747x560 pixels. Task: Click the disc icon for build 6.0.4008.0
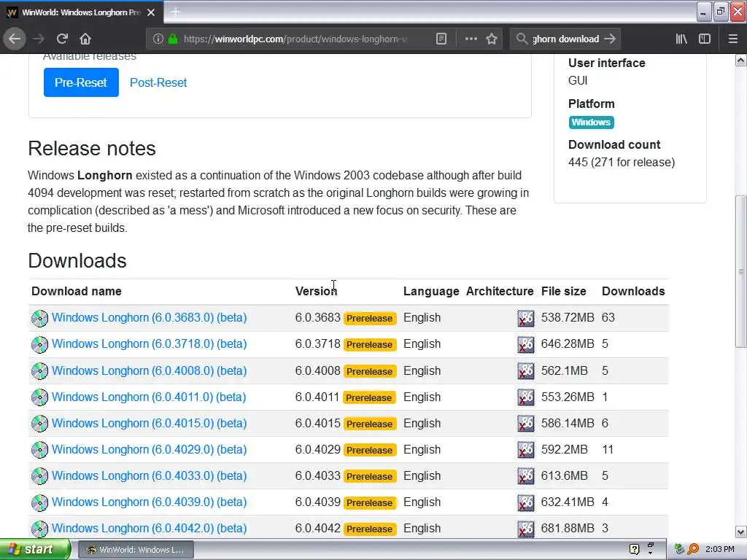tap(39, 371)
